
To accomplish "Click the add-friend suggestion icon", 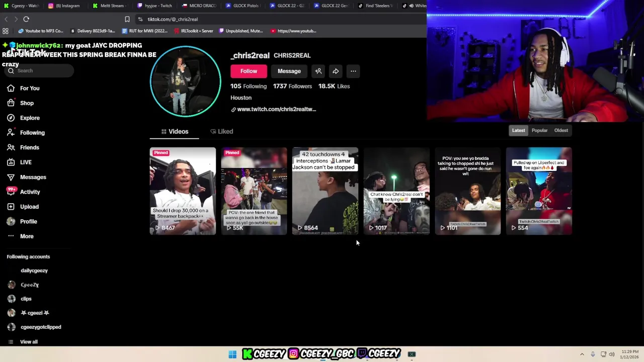I will pyautogui.click(x=318, y=71).
